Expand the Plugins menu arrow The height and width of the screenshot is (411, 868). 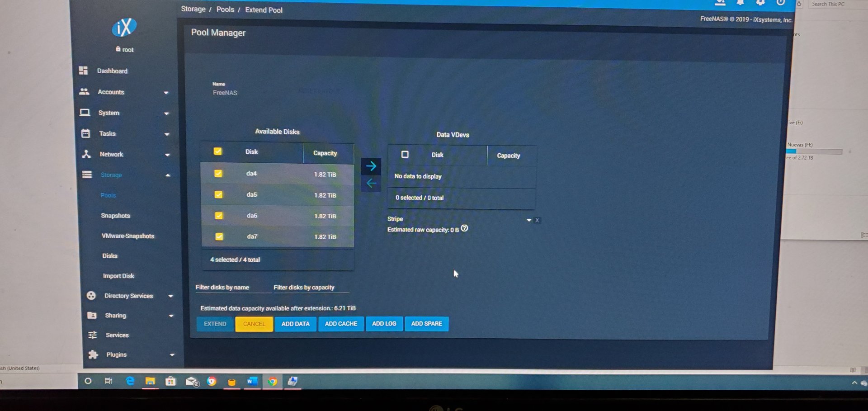pos(172,355)
